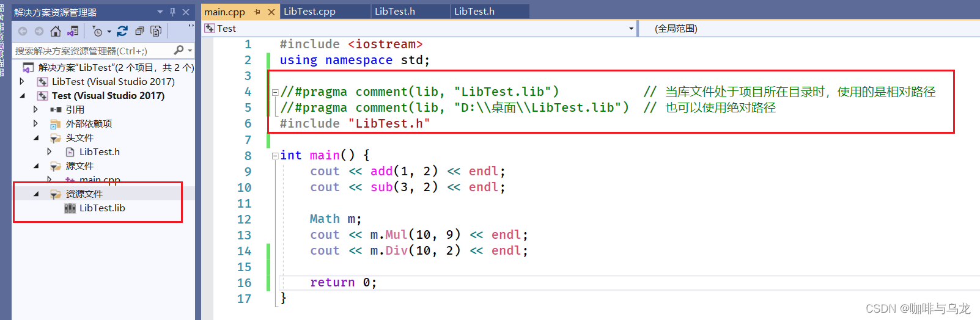Click the search magnifier icon

tap(179, 50)
